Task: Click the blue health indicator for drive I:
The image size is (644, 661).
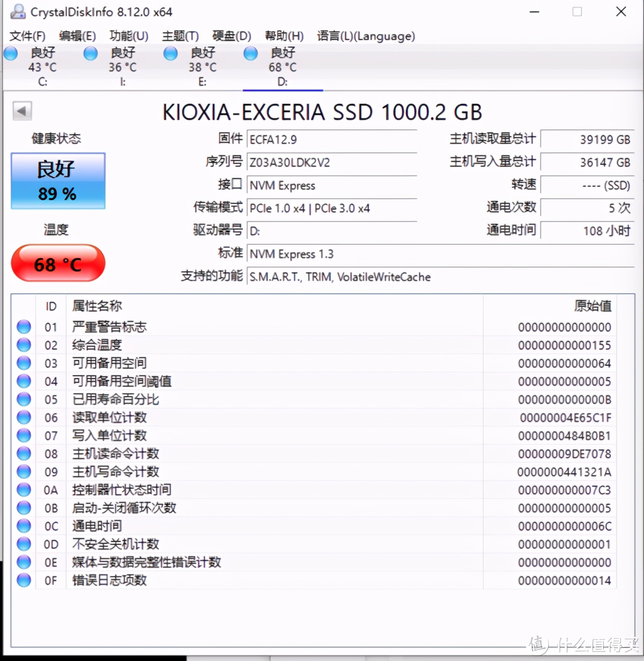Action: (x=90, y=53)
